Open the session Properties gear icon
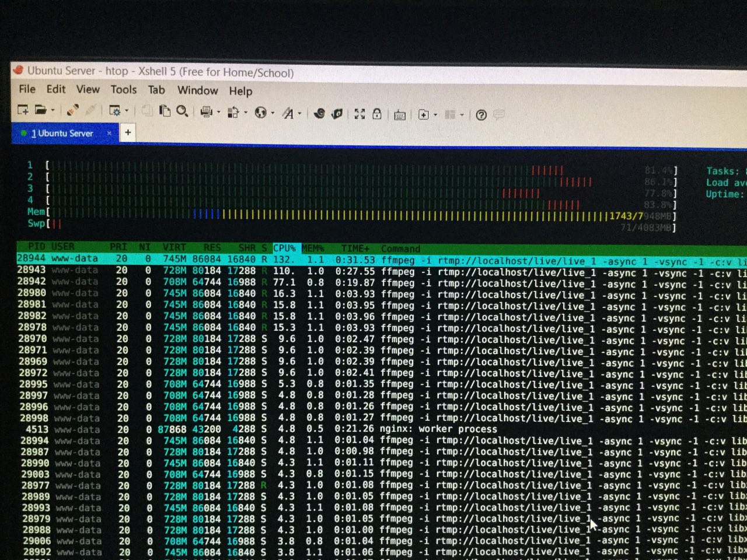Image resolution: width=747 pixels, height=560 pixels. pyautogui.click(x=115, y=110)
